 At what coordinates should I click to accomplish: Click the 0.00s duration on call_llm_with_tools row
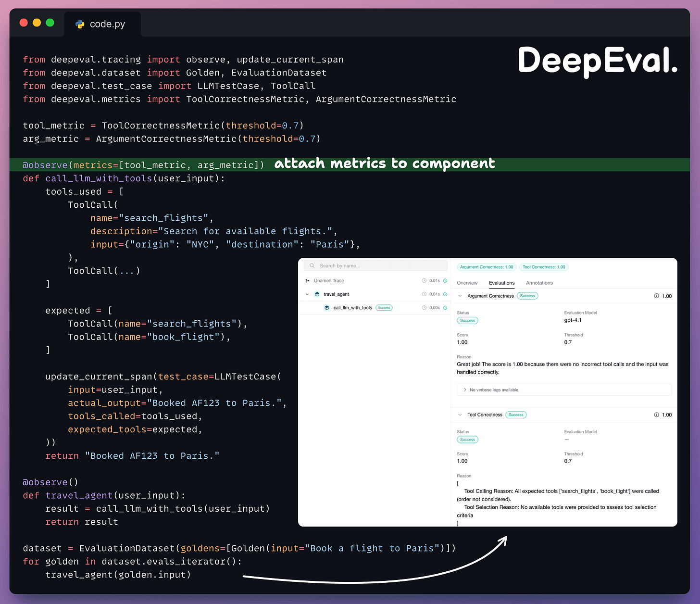point(435,308)
